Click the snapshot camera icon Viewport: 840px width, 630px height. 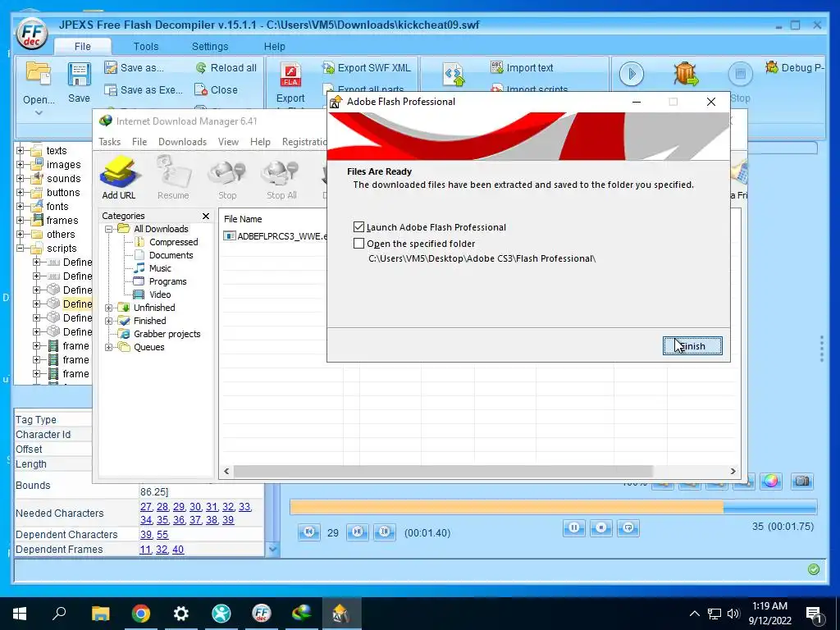(802, 481)
